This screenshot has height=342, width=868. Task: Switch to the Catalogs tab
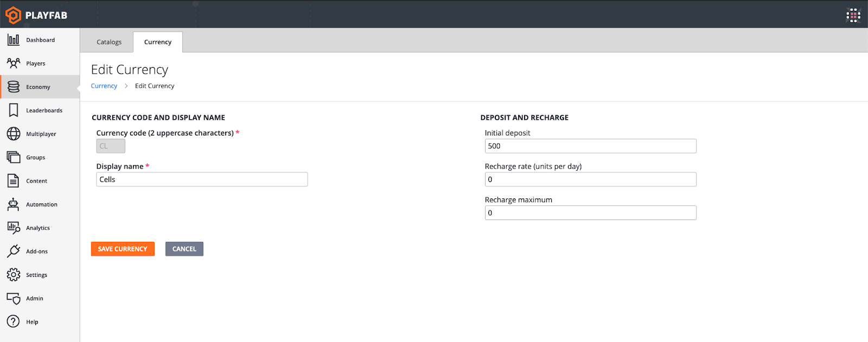coord(109,42)
